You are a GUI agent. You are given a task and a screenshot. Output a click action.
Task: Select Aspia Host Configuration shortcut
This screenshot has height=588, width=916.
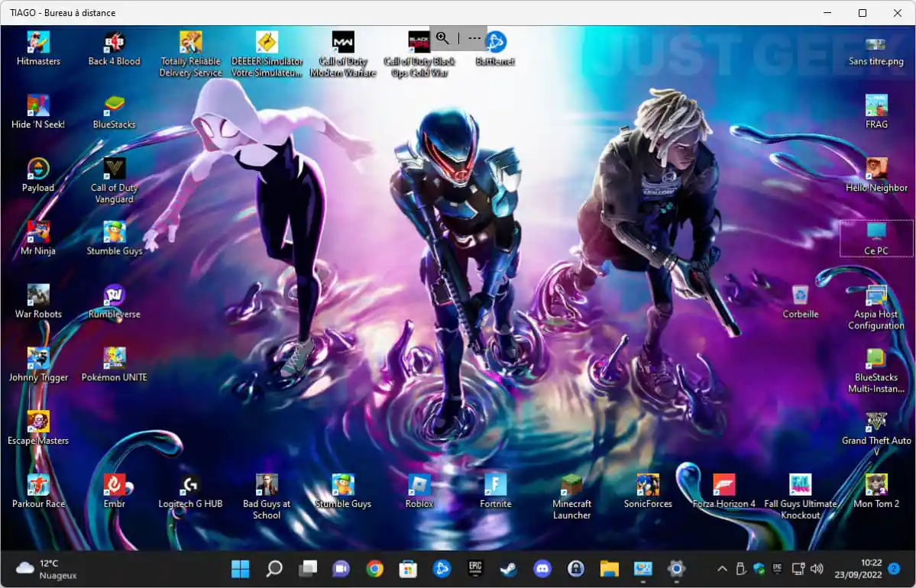click(x=876, y=307)
